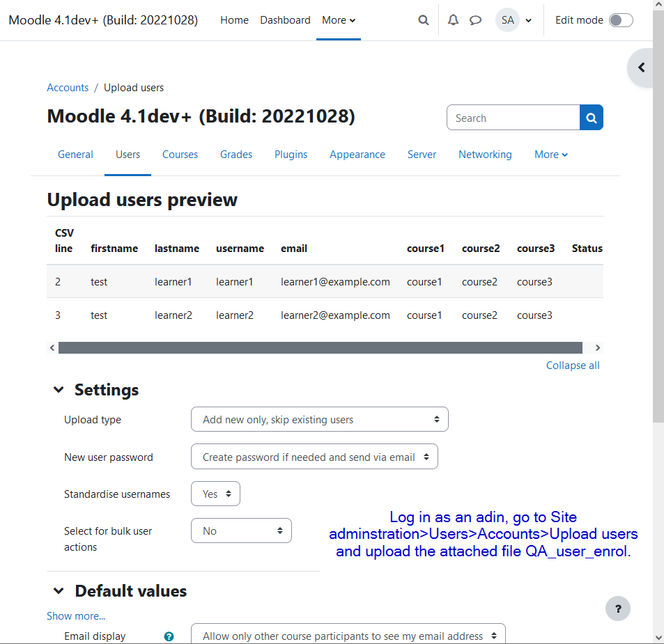Click the firstname column header
Viewport: 664px width, 644px height.
[x=114, y=249]
